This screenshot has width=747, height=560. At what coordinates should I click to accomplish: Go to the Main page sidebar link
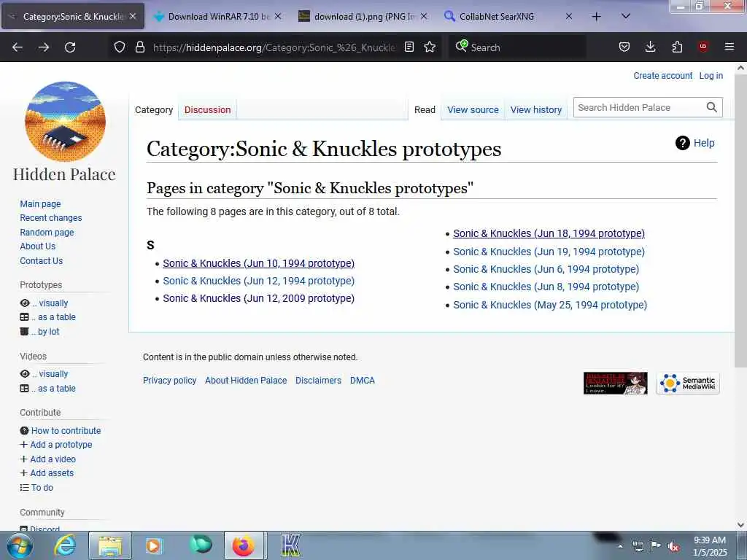(x=41, y=204)
